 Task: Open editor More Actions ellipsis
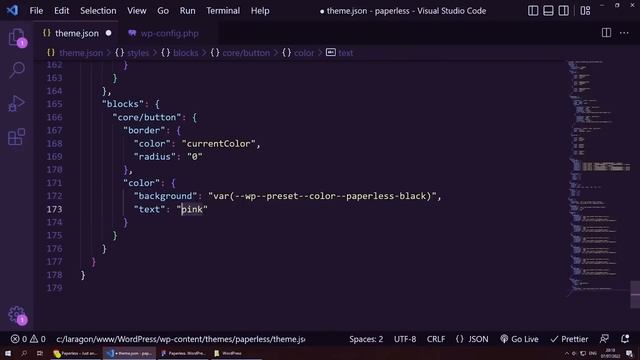coord(624,33)
